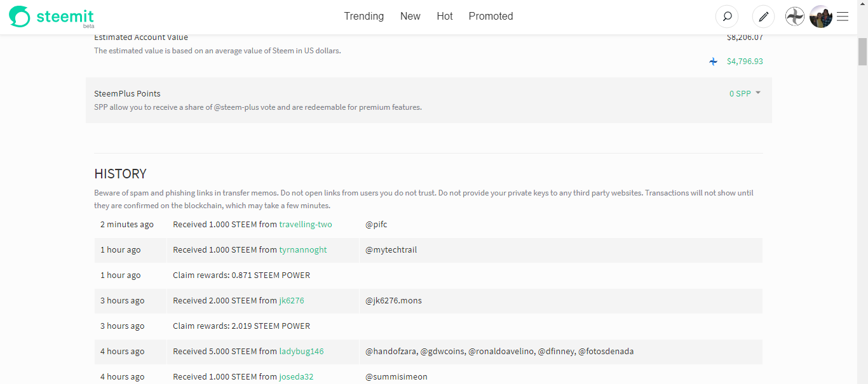Visit tyrnannoght profile link

pyautogui.click(x=303, y=250)
